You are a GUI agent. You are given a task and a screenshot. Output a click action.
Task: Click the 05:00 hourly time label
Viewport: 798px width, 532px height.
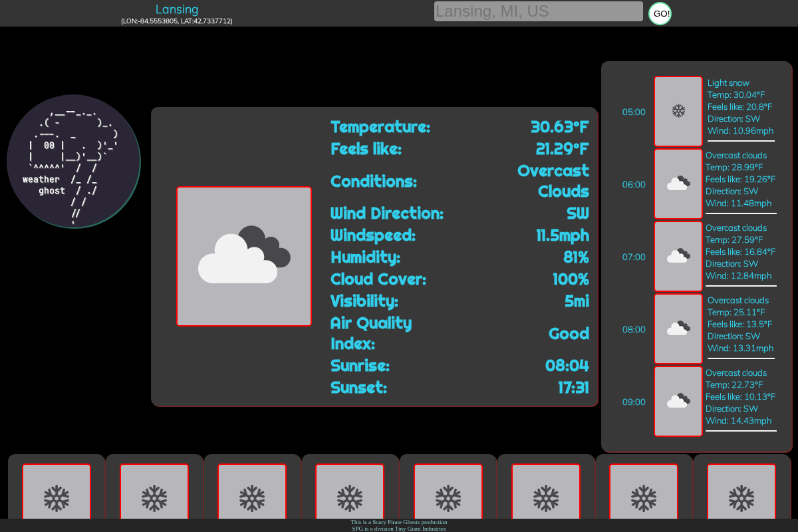point(634,112)
